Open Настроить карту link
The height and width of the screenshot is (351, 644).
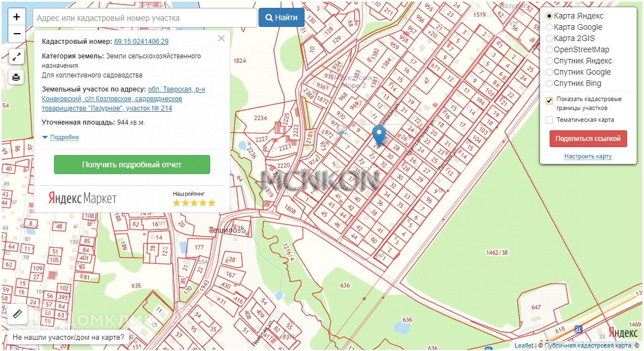point(588,157)
